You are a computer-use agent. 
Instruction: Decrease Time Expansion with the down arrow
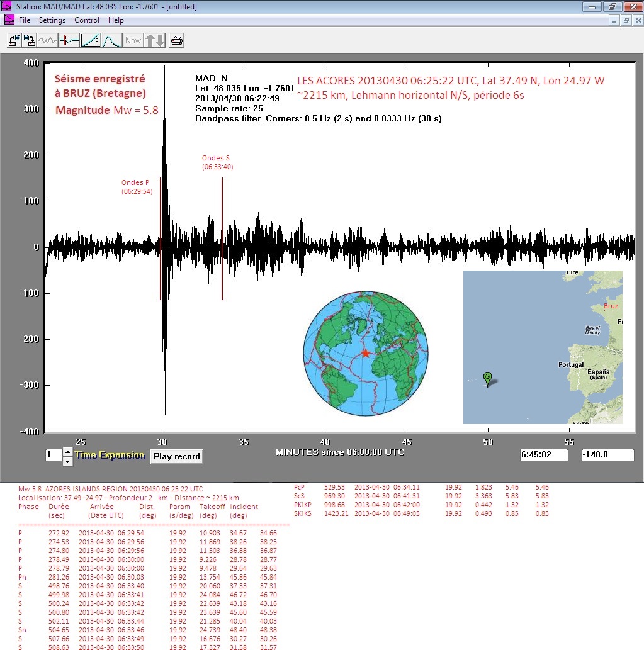click(67, 461)
